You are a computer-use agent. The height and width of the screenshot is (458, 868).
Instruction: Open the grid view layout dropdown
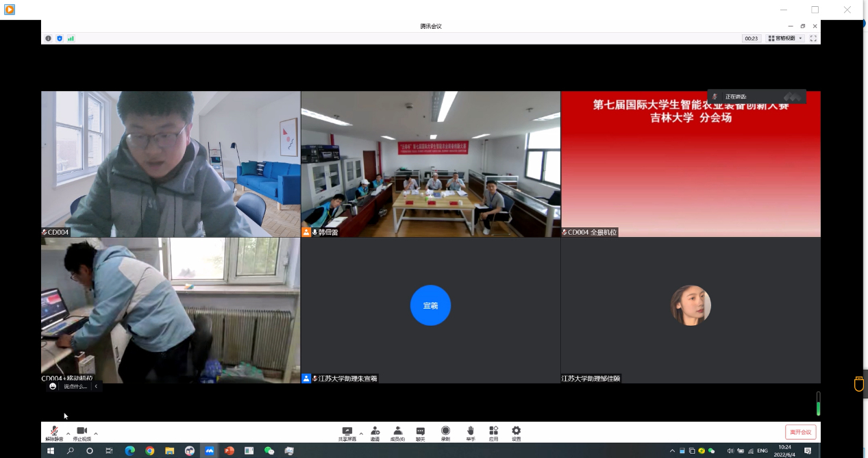pos(785,38)
